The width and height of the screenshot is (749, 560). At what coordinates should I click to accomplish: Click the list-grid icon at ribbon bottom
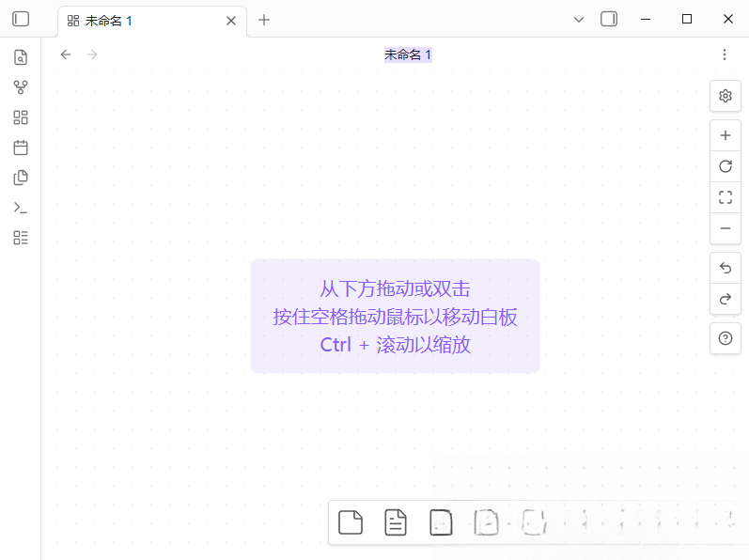pyautogui.click(x=21, y=238)
